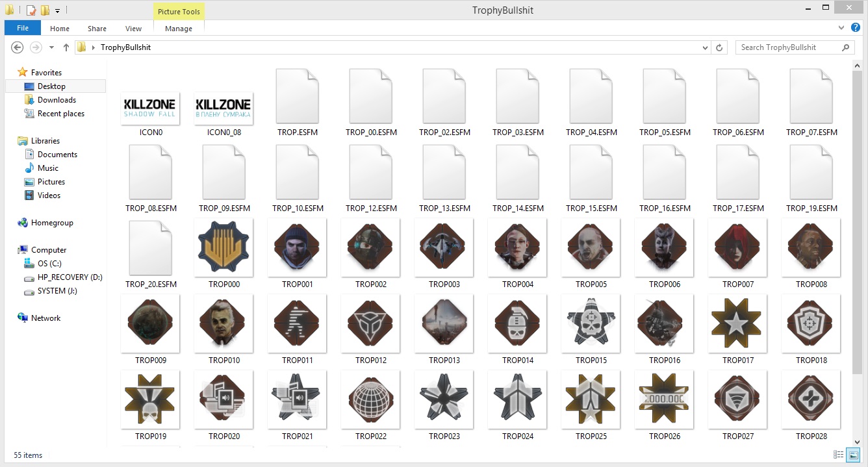Select the TROP028 trophy image

tap(811, 399)
